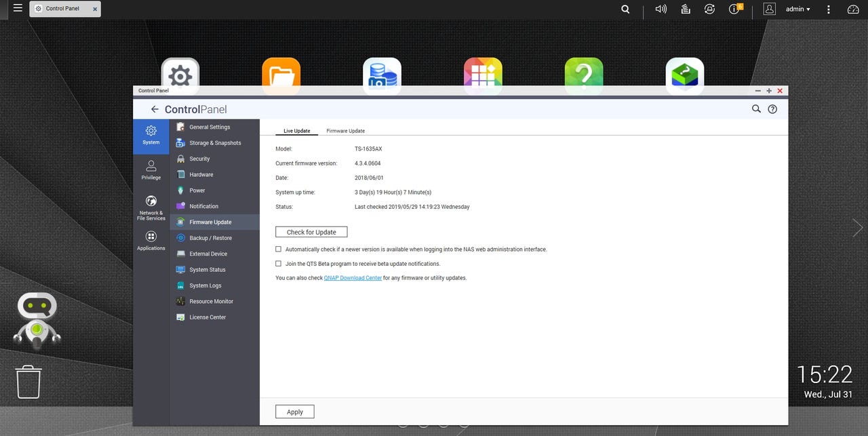Image resolution: width=868 pixels, height=436 pixels.
Task: Switch to the Firmware Update tab
Action: tap(345, 131)
